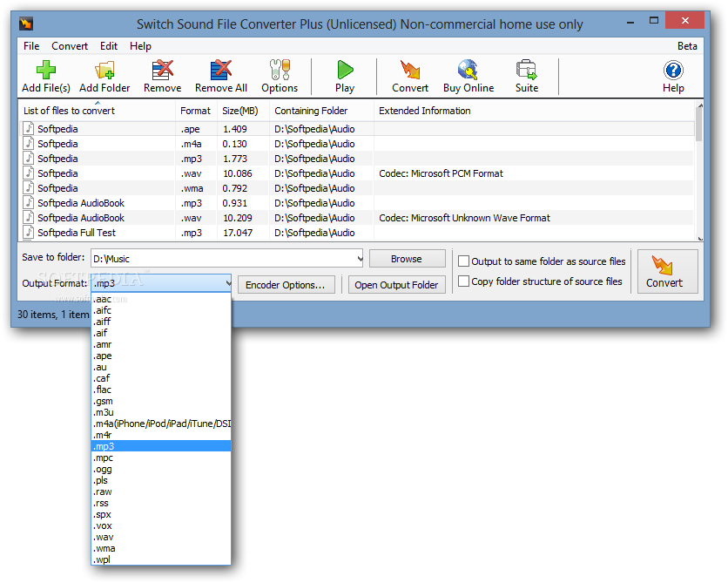This screenshot has width=728, height=583.
Task: Click the Save to folder path field
Action: click(223, 258)
